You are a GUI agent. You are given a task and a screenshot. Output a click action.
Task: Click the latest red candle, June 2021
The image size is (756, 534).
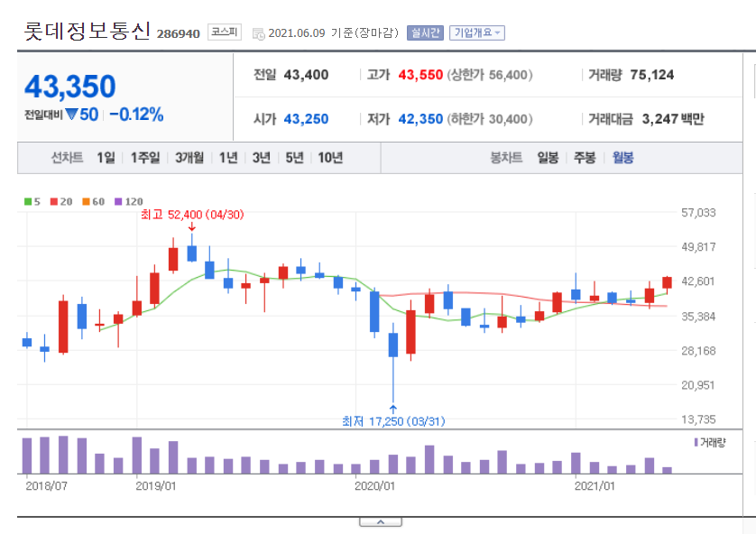pyautogui.click(x=667, y=283)
